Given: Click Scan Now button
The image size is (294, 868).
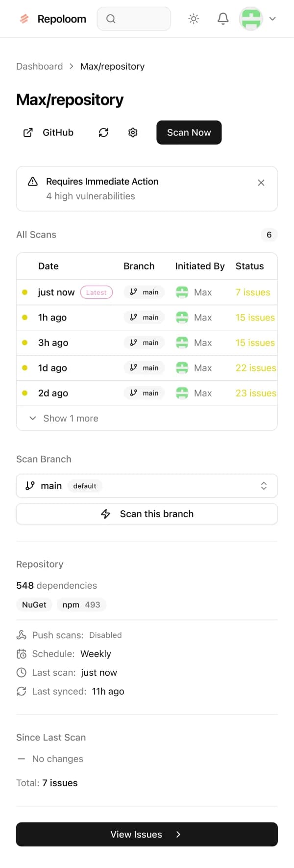Looking at the screenshot, I should (x=189, y=132).
